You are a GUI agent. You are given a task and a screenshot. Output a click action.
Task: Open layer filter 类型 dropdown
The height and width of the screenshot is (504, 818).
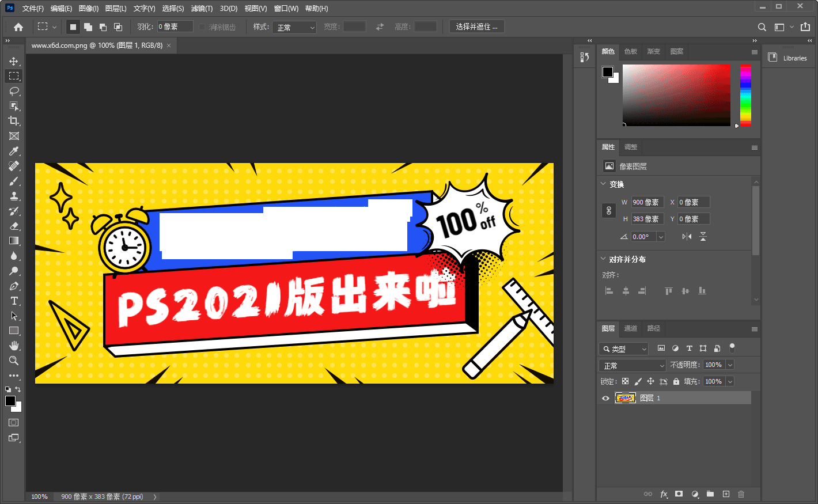pos(624,348)
